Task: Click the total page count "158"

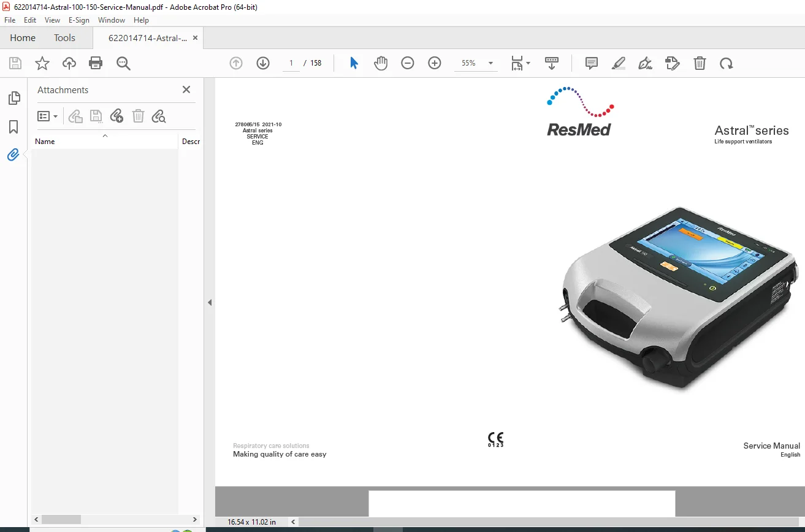Action: click(316, 63)
